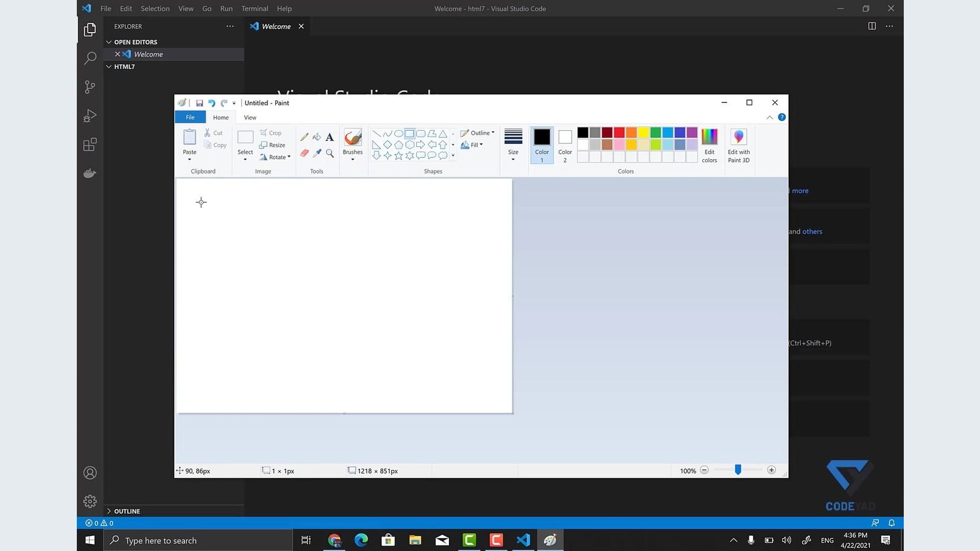980x551 pixels.
Task: Choose the Color picker eyedropper tool
Action: [317, 153]
